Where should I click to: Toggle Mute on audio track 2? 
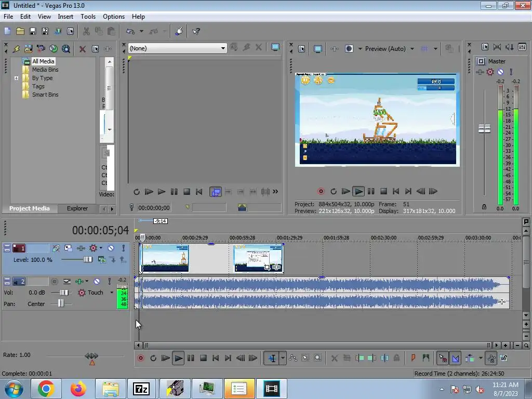tap(97, 281)
